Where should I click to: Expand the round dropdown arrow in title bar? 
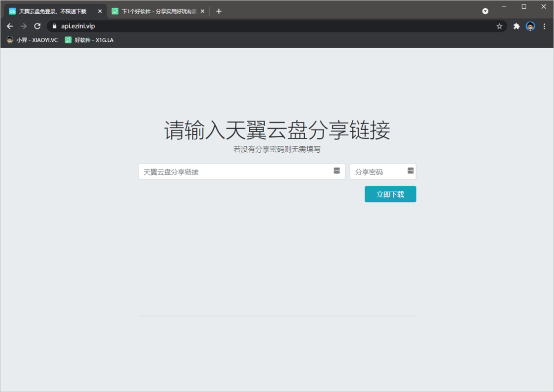(485, 11)
